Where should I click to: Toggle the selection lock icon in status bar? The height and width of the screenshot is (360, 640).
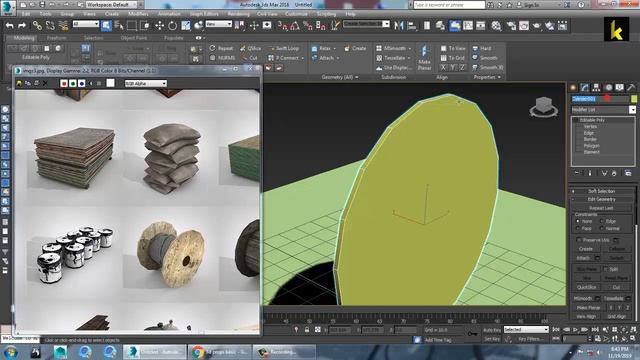click(307, 329)
